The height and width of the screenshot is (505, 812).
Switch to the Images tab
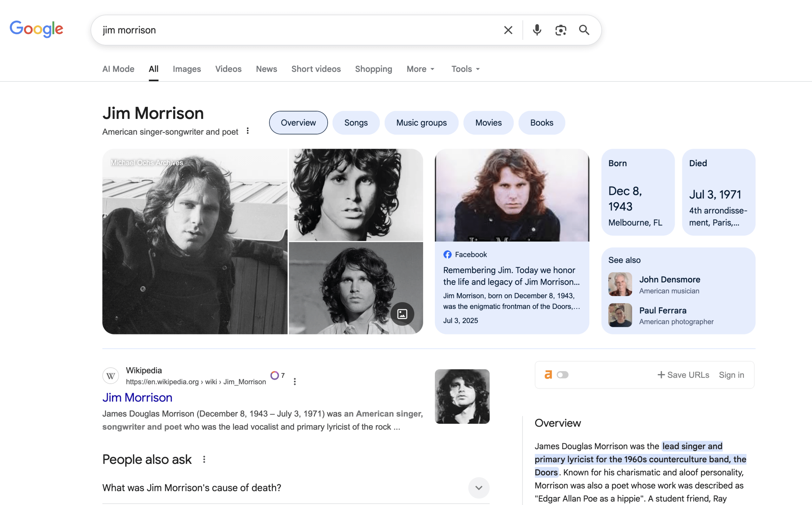click(187, 69)
